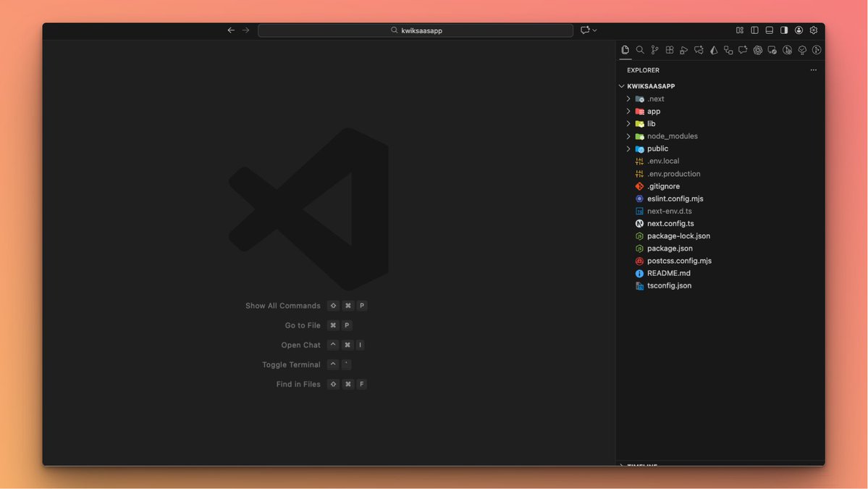This screenshot has height=489, width=868.
Task: Toggle the bottom panel layout button
Action: pos(770,30)
